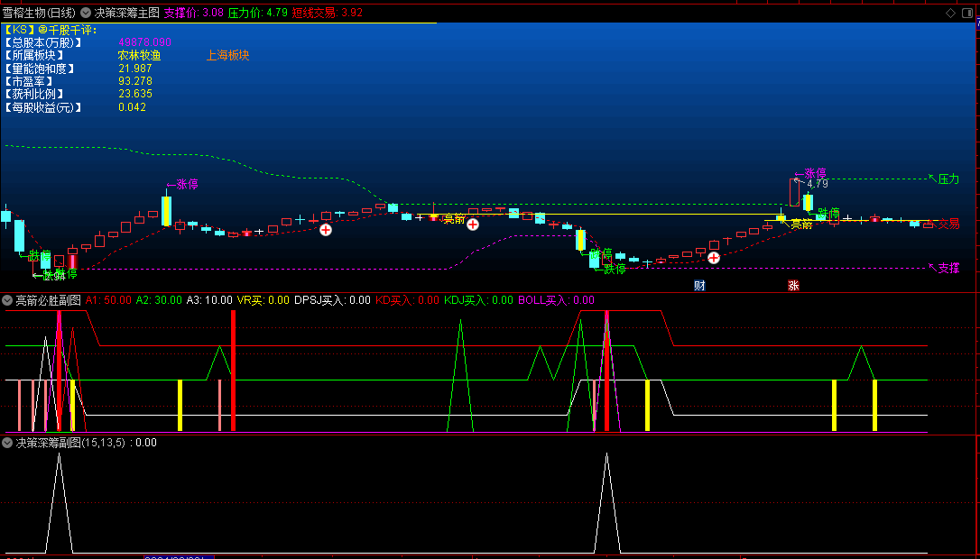Select the 雪榕生物(日线) chart title
The image size is (980, 559).
pyautogui.click(x=39, y=14)
